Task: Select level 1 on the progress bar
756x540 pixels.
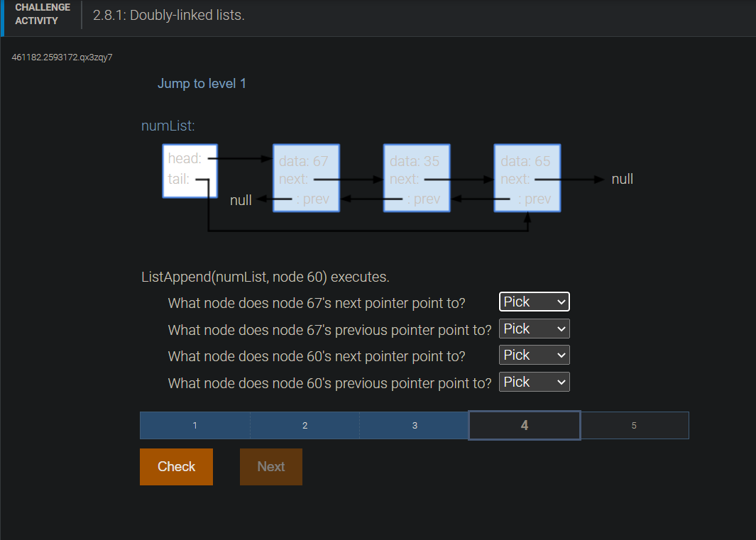Action: [x=195, y=425]
